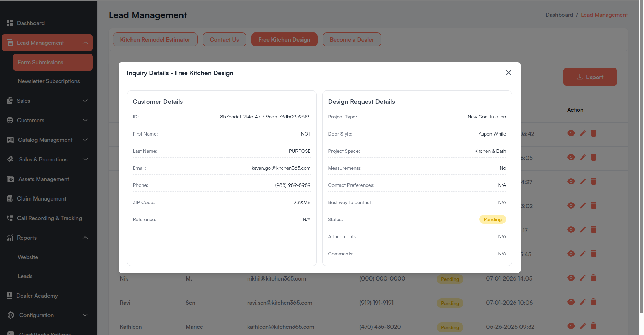
Task: Select the Free Kitchen Design tab
Action: pyautogui.click(x=284, y=39)
